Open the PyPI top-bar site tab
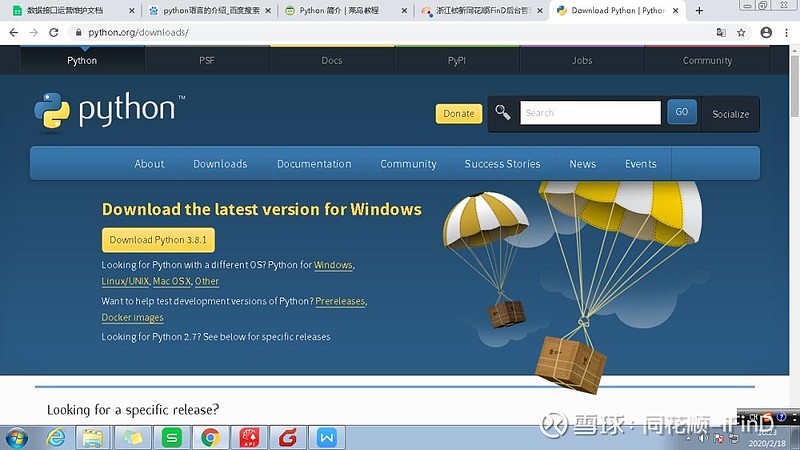Image resolution: width=800 pixels, height=450 pixels. (x=457, y=60)
